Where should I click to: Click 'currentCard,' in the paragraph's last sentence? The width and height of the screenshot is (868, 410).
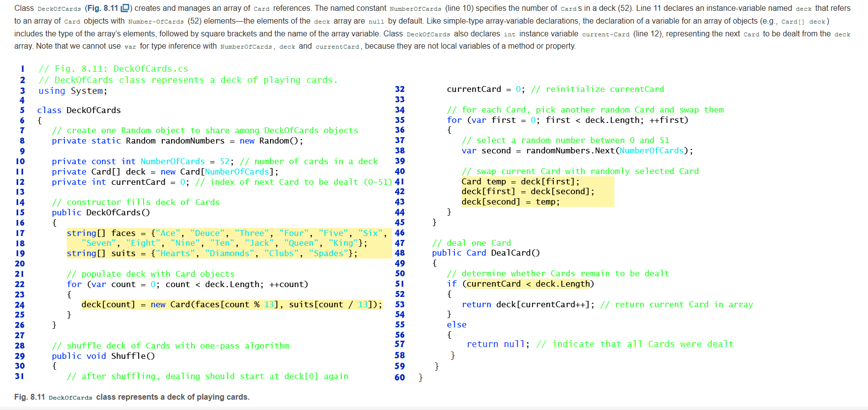338,46
